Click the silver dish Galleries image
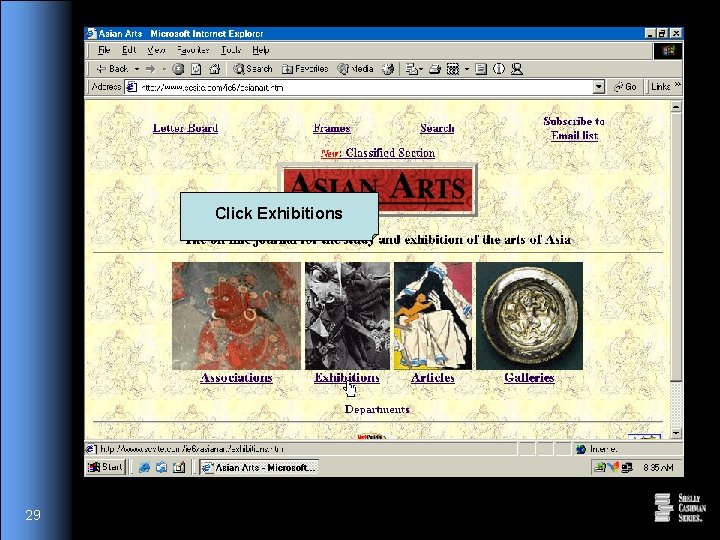Viewport: 720px width, 540px height. click(x=529, y=315)
